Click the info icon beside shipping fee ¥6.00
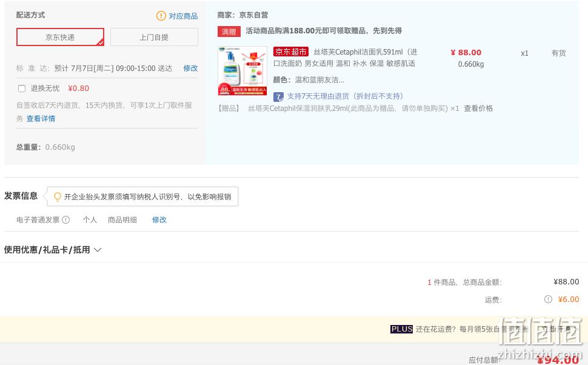The image size is (588, 365). pyautogui.click(x=548, y=300)
